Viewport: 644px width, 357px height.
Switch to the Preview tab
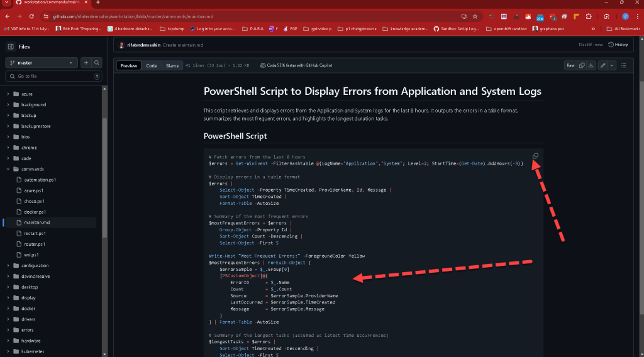click(x=128, y=65)
